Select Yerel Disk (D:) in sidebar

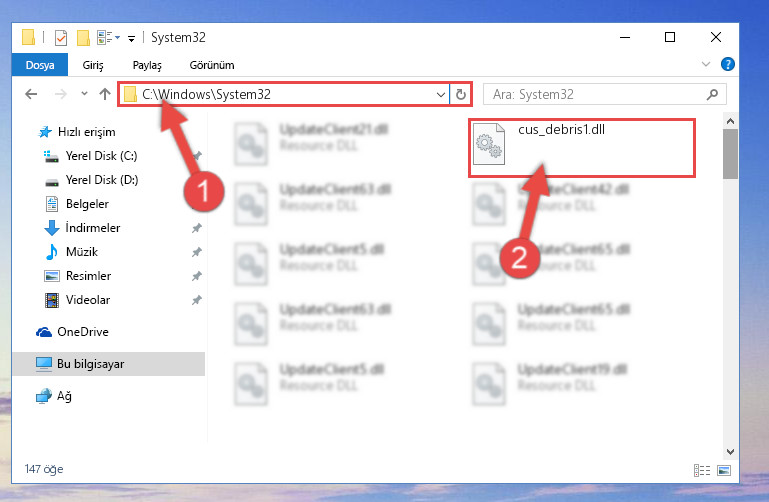[102, 180]
